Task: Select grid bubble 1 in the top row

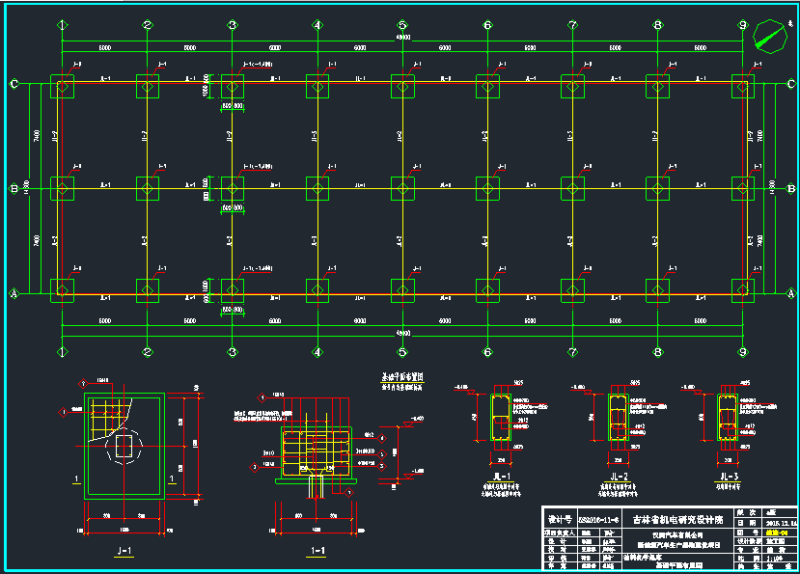Action: [x=62, y=25]
